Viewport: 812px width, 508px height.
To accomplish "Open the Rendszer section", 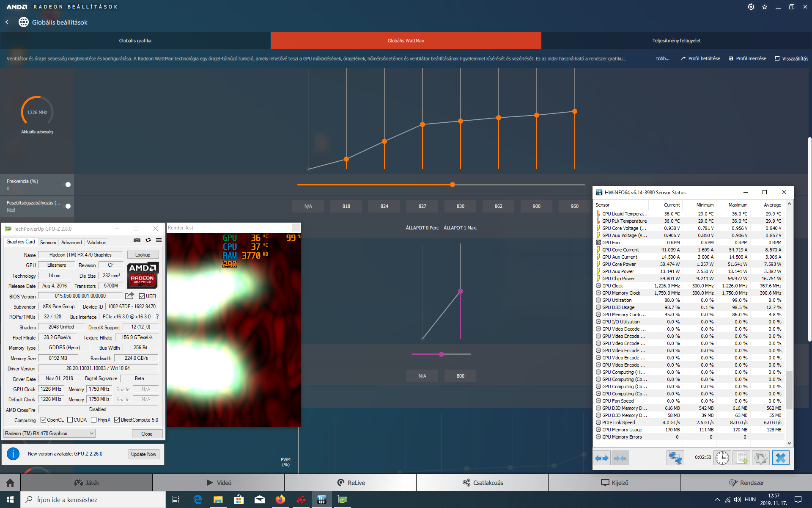I will (746, 483).
